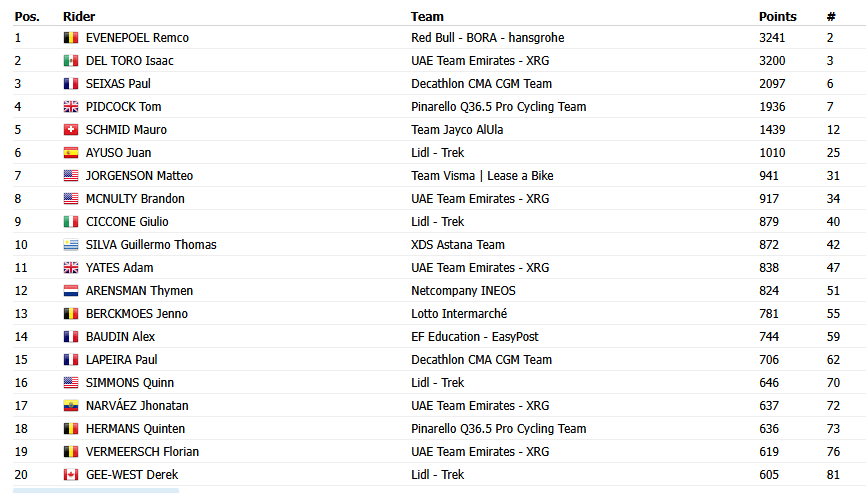This screenshot has width=866, height=493.
Task: Open rider profile of CICCONE Giulio
Action: coord(127,222)
